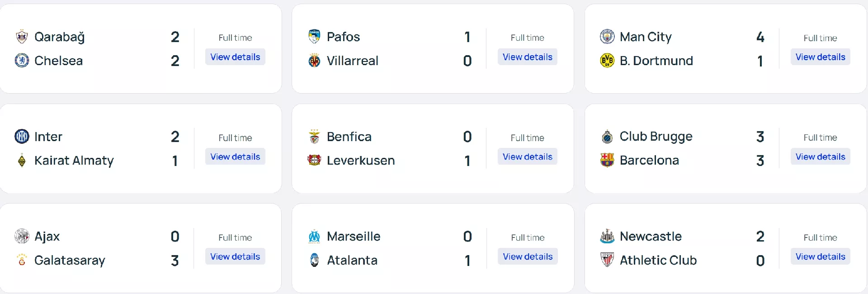View details of Club Brugge vs Barcelona

pyautogui.click(x=820, y=156)
